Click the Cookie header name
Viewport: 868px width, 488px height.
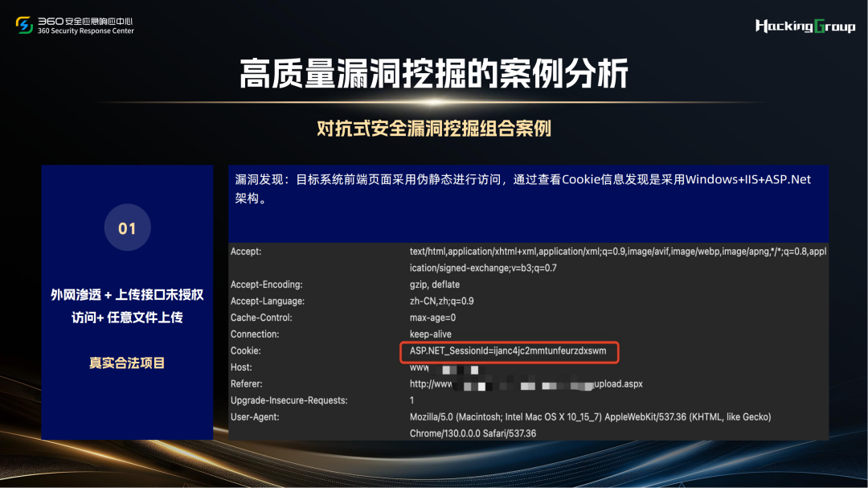(x=245, y=351)
